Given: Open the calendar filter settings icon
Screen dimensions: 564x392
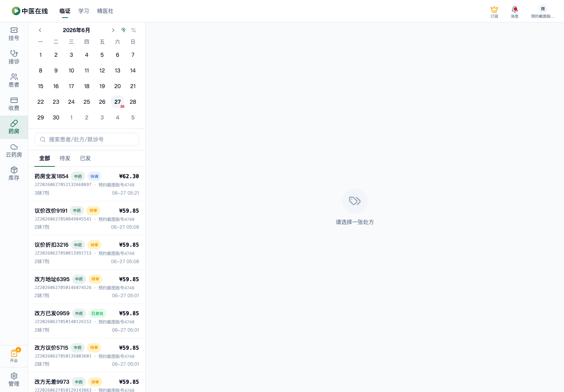Looking at the screenshot, I should point(134,30).
